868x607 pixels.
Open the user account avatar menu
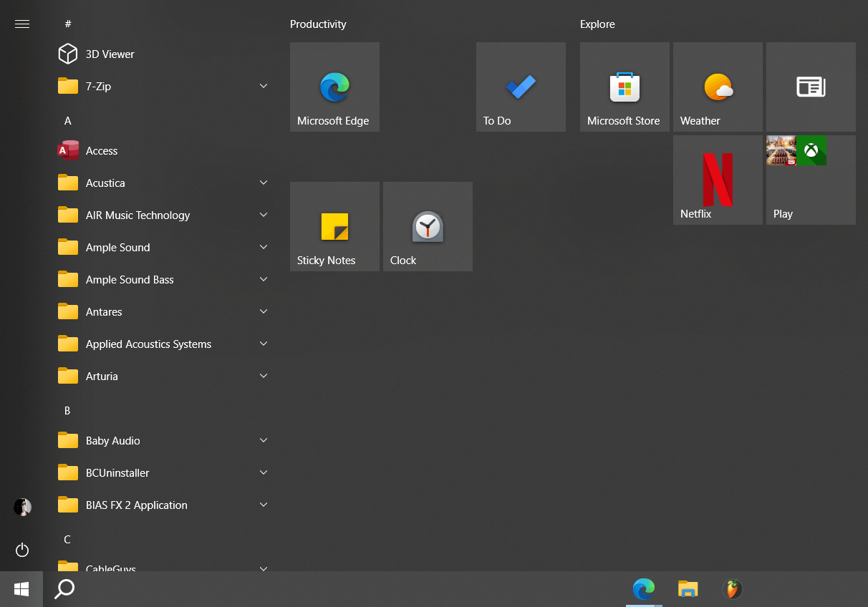tap(22, 508)
